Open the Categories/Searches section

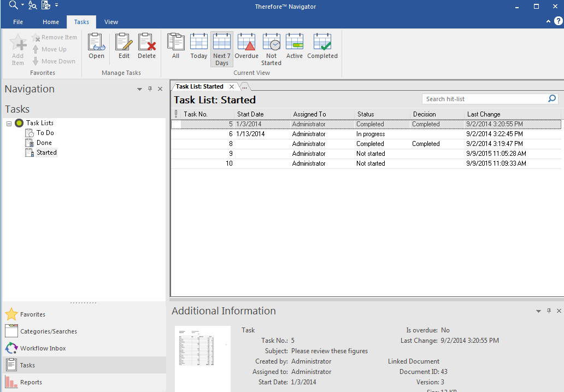tap(49, 331)
